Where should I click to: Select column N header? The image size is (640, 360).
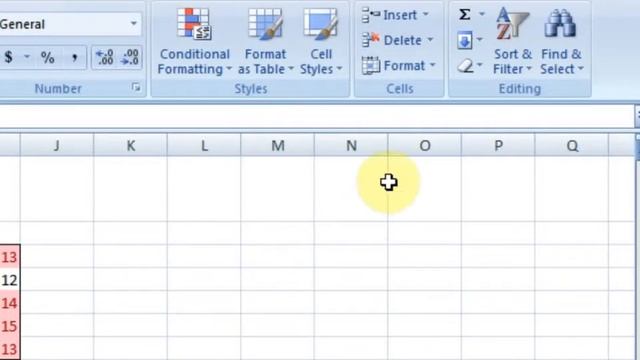point(351,145)
